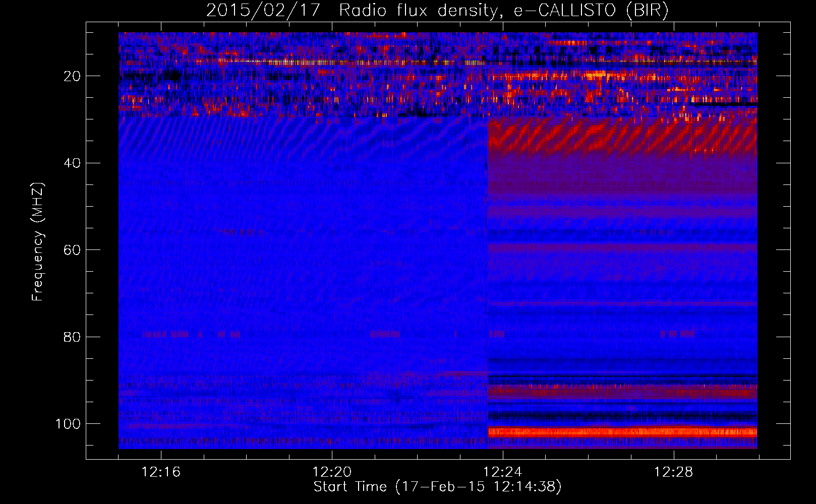The width and height of the screenshot is (816, 504).
Task: Click the 12:24 time tick label
Action: [x=503, y=472]
